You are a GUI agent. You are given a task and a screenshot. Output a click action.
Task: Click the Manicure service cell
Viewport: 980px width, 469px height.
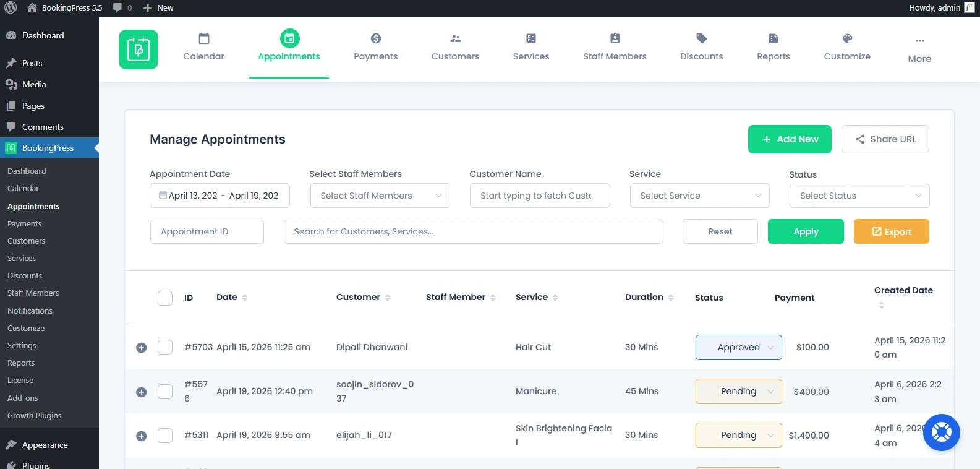[536, 391]
